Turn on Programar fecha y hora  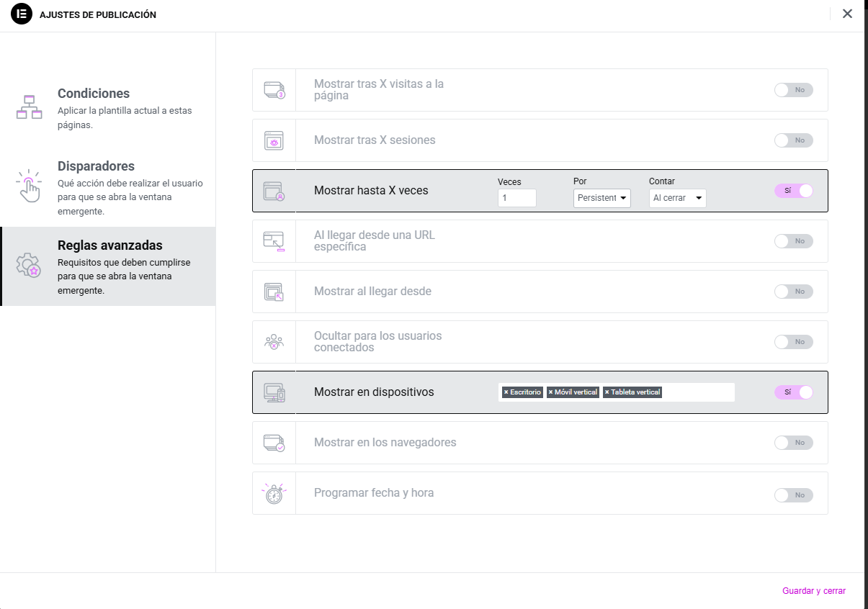coord(793,495)
